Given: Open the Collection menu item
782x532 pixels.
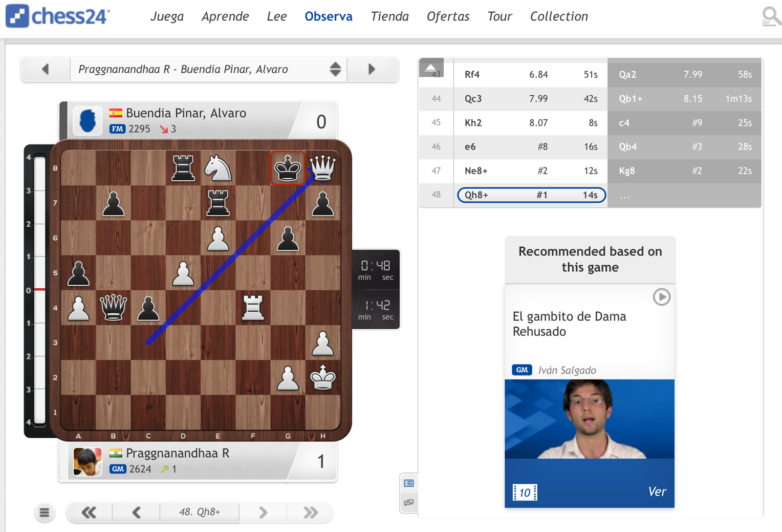Looking at the screenshot, I should (x=559, y=17).
